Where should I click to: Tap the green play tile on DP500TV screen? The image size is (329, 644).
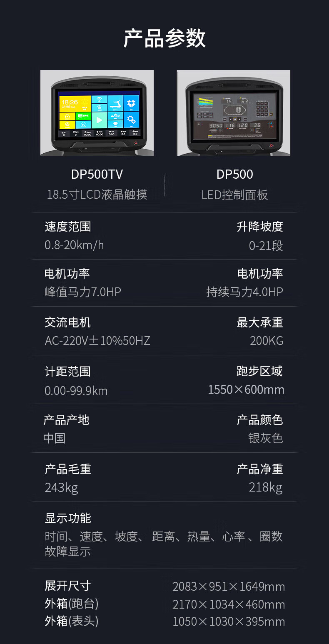(x=99, y=120)
